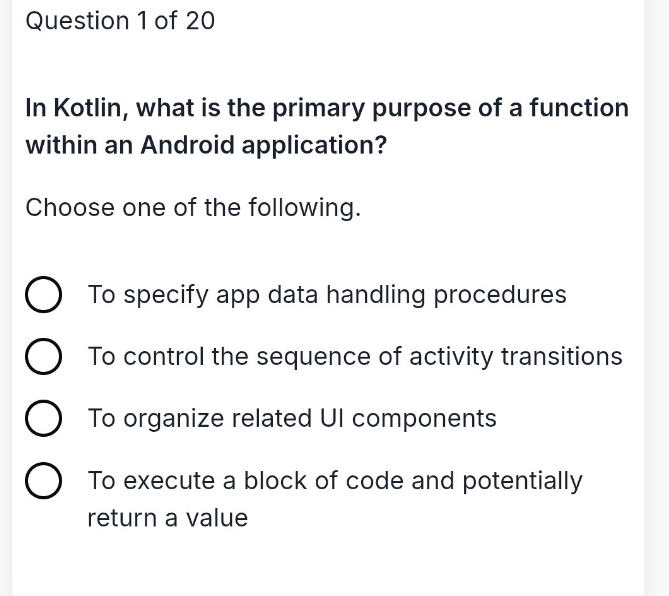Click the label 'To specify app data handling procedures'
669x596 pixels.
[327, 295]
